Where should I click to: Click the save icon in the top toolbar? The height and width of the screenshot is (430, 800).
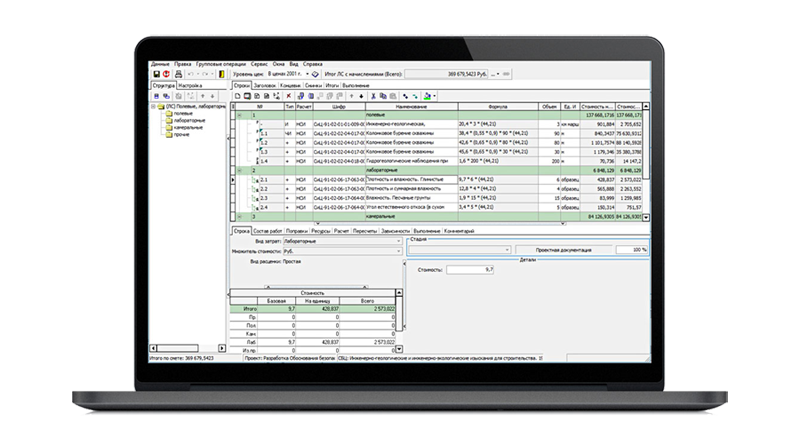[x=156, y=73]
